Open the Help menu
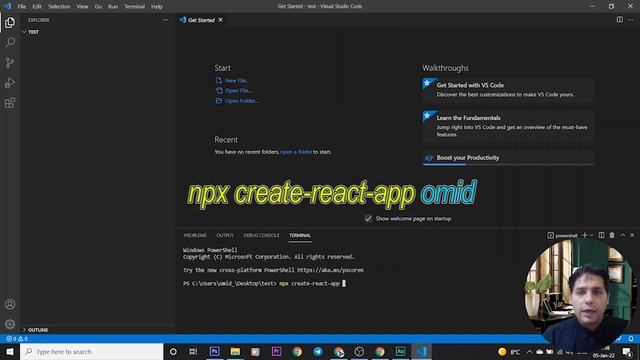Viewport: 640px width, 360px height. click(157, 7)
